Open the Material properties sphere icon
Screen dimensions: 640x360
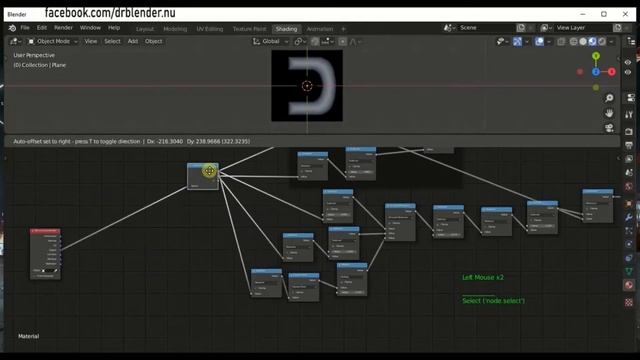tap(629, 285)
